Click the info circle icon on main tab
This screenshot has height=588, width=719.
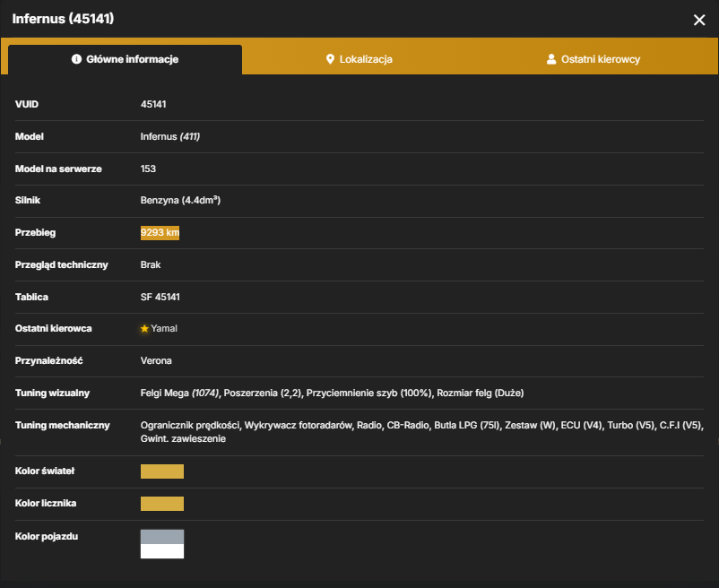tap(76, 59)
